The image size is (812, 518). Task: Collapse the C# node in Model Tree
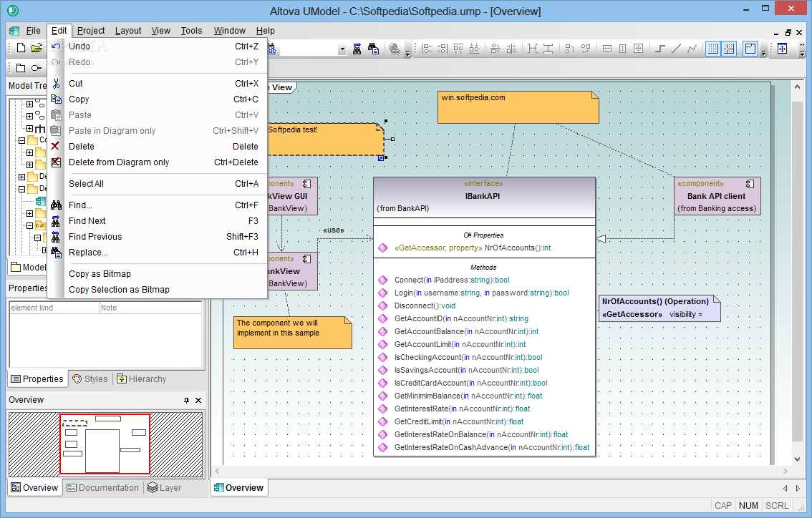[29, 225]
